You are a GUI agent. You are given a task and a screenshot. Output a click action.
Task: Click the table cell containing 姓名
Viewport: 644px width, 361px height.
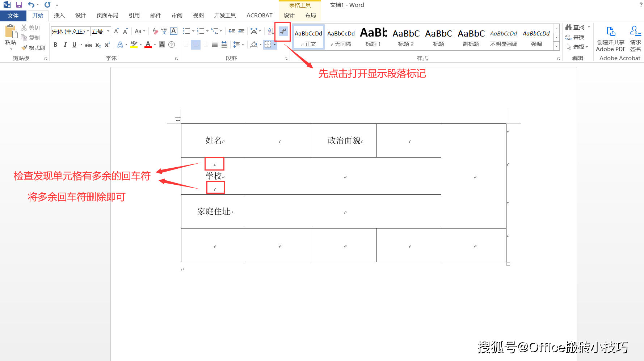[x=214, y=140]
